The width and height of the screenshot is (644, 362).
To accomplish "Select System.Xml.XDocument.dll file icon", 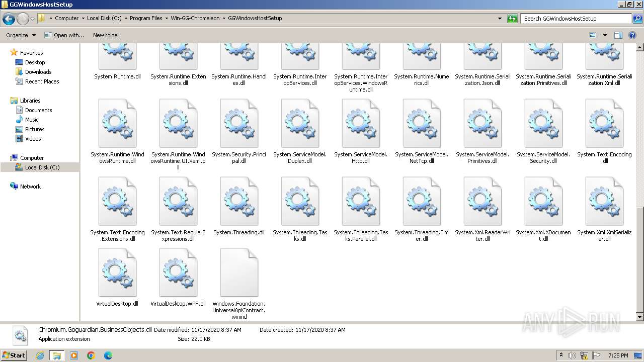I will point(543,201).
